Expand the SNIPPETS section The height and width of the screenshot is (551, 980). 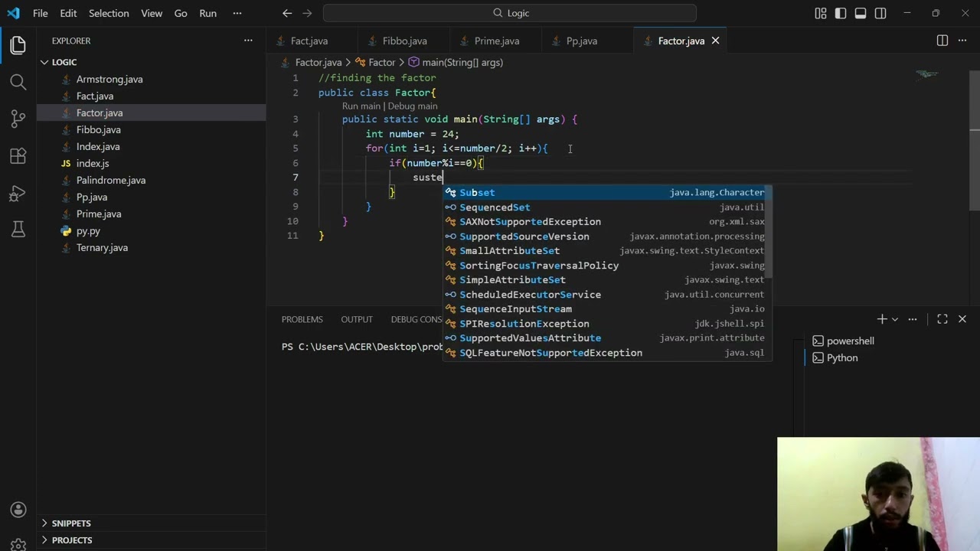(152, 523)
